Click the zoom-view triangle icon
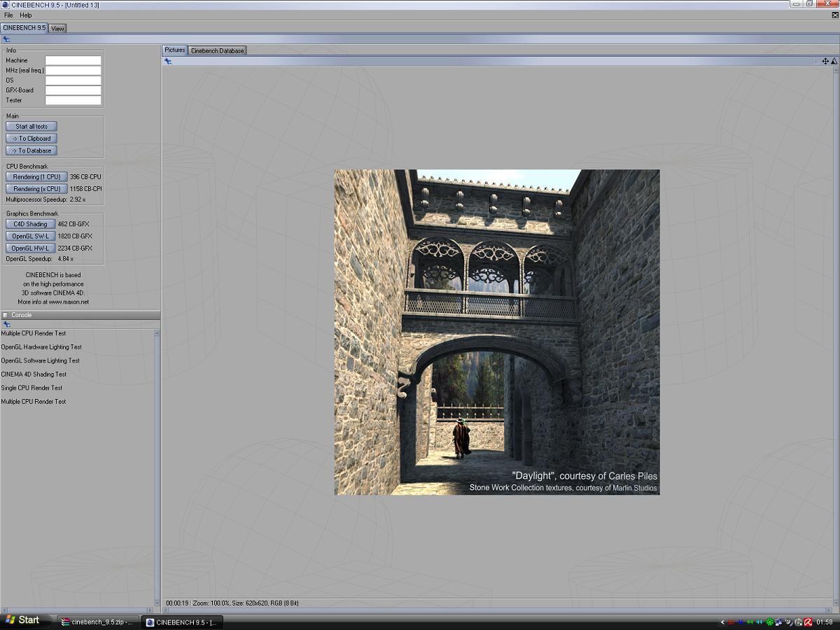Image resolution: width=840 pixels, height=630 pixels. coord(834,62)
